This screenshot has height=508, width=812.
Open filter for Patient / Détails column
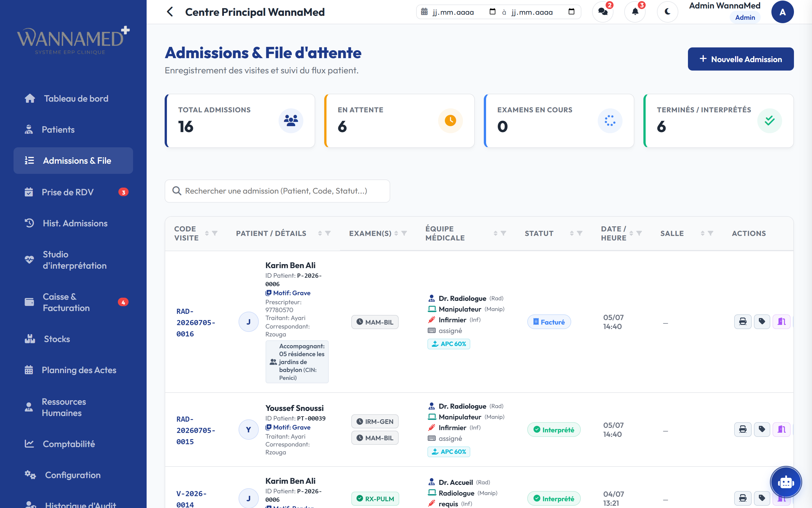click(328, 233)
